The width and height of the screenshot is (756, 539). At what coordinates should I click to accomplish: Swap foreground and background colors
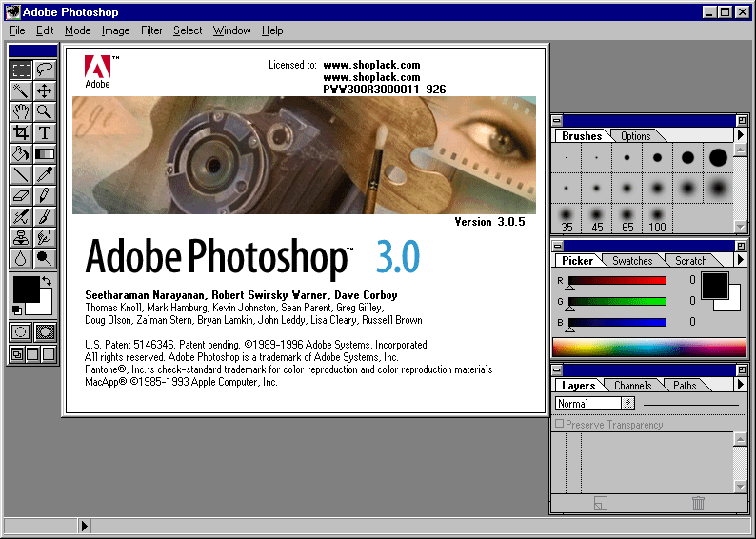tap(47, 282)
